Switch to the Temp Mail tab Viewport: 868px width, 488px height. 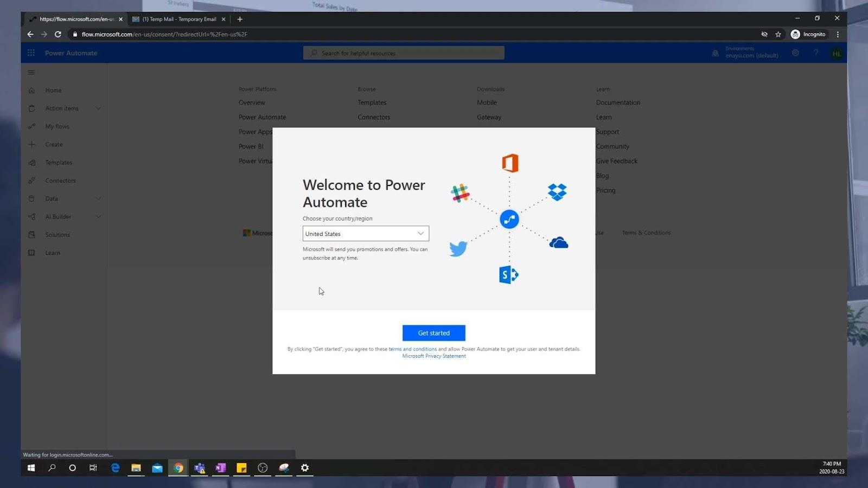click(x=179, y=19)
